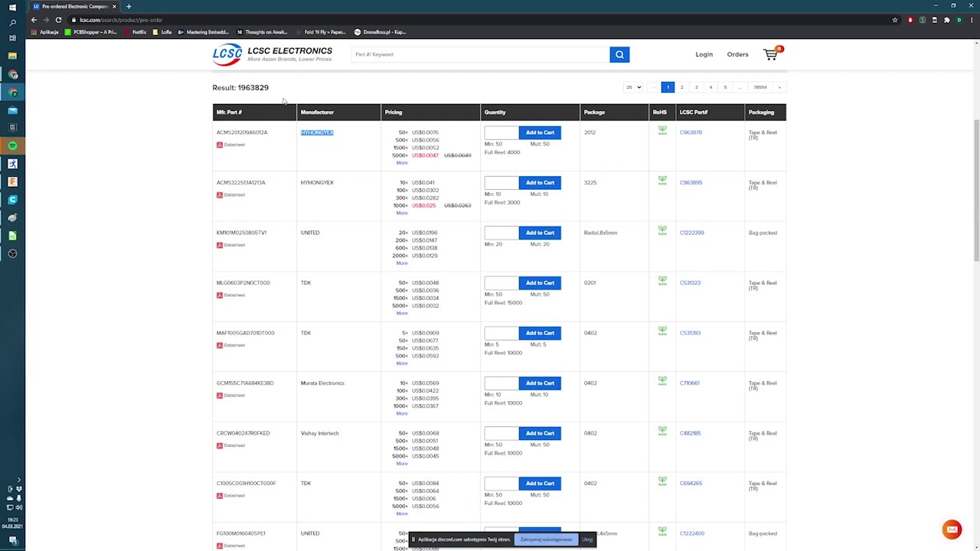Open LCSC part link C710661
Image resolution: width=980 pixels, height=551 pixels.
tap(689, 383)
